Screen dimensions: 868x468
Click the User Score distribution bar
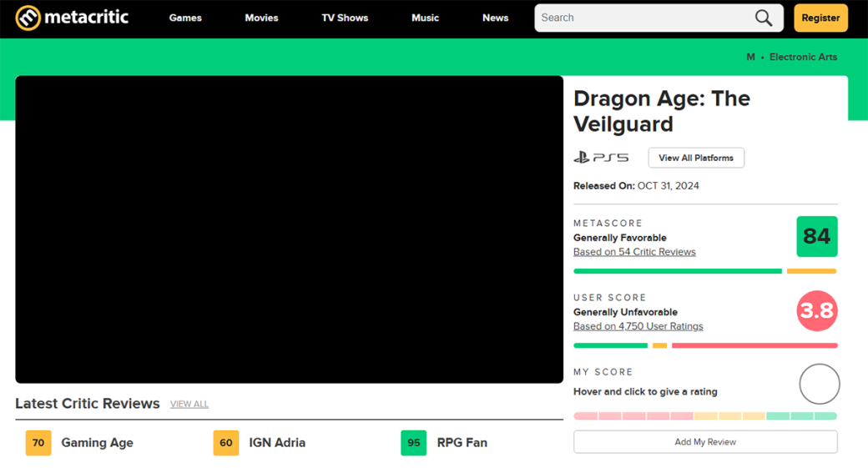point(705,345)
